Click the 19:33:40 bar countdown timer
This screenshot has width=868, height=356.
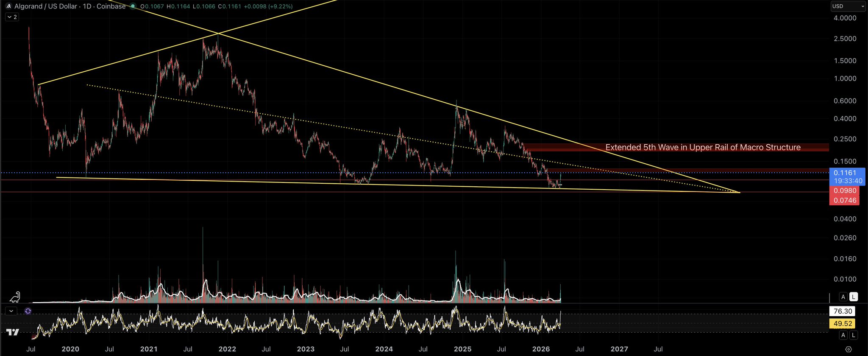[x=848, y=181]
